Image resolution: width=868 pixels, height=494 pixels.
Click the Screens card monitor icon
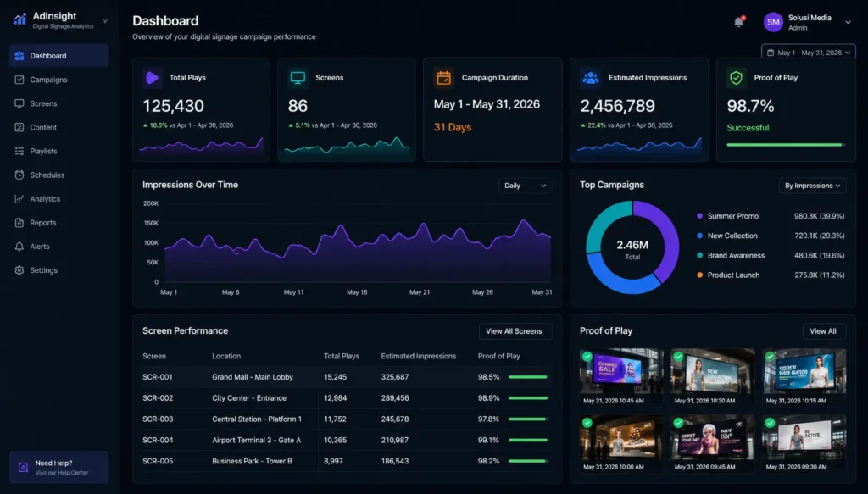point(298,78)
